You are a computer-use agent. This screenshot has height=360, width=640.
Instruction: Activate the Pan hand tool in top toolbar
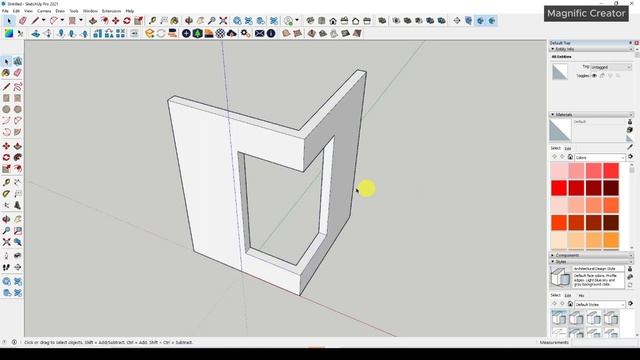coord(200,20)
